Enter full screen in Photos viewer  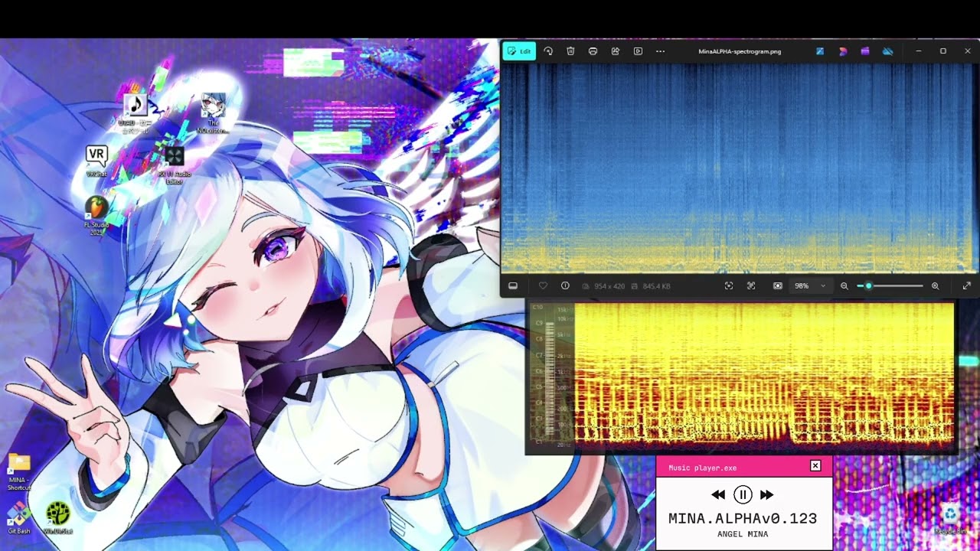(x=966, y=285)
